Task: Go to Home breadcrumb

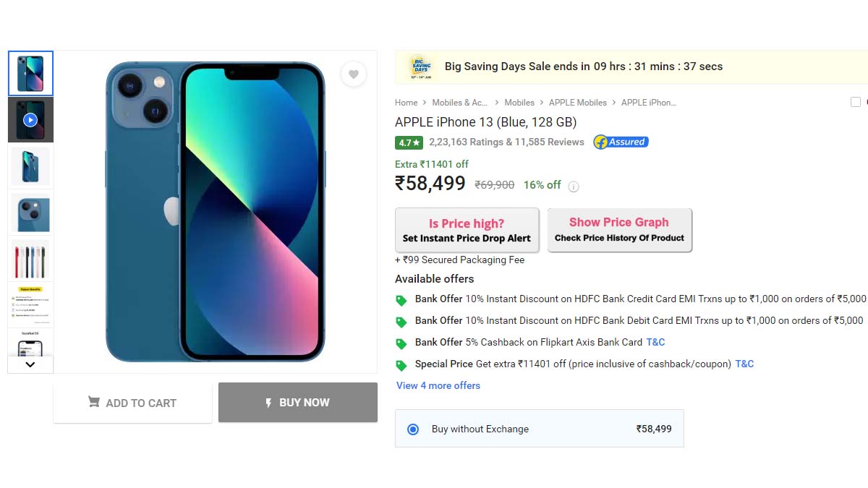Action: click(x=406, y=103)
